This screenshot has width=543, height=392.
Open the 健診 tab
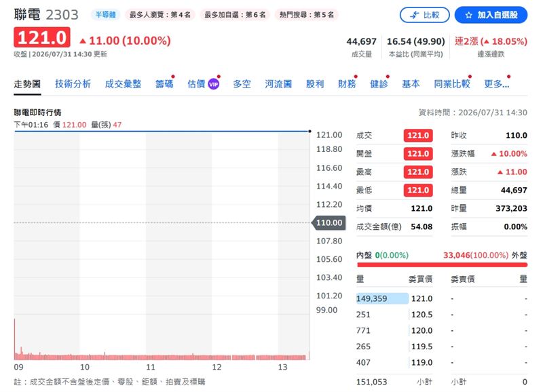[379, 84]
